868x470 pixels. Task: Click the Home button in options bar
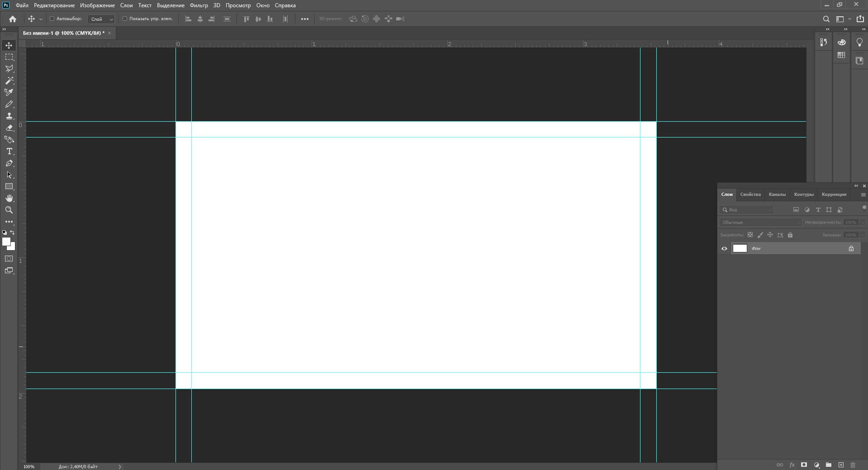13,19
